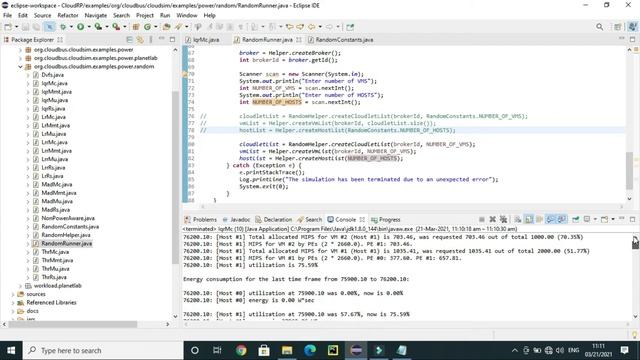This screenshot has height=360, width=640.
Task: Open Chrome from the taskbar
Action: [x=241, y=351]
